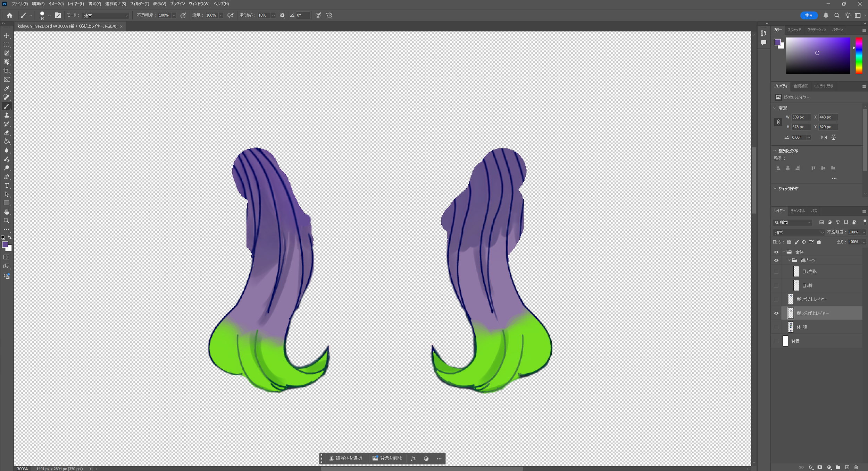Select the Zoom tool in toolbar

click(7, 221)
